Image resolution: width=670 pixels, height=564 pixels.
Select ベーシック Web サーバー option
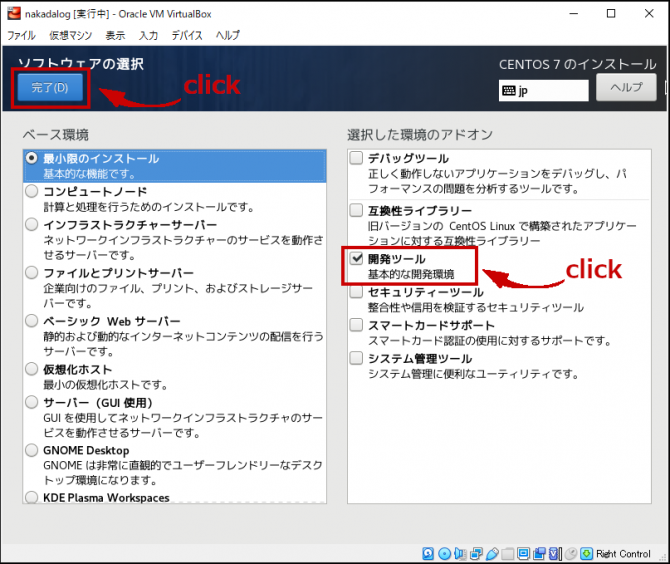click(33, 322)
